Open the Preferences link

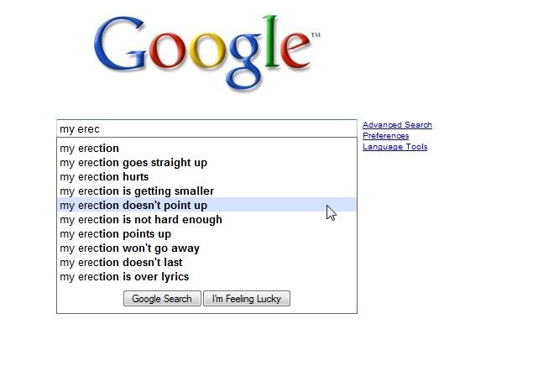pos(385,136)
